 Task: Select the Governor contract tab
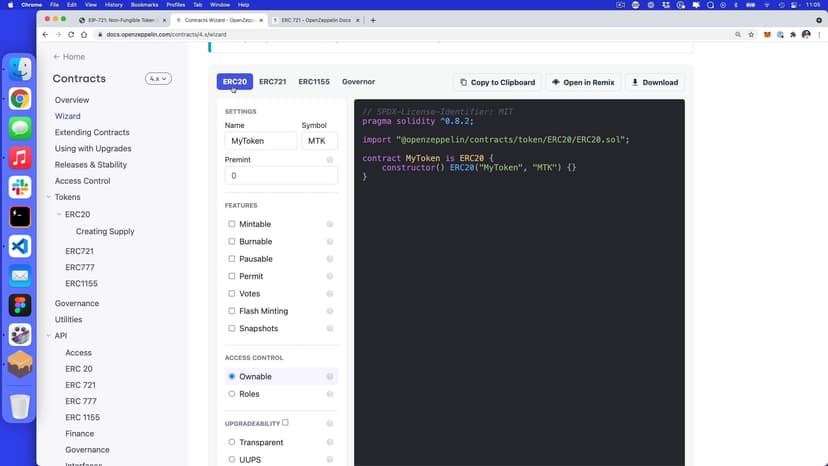[358, 82]
